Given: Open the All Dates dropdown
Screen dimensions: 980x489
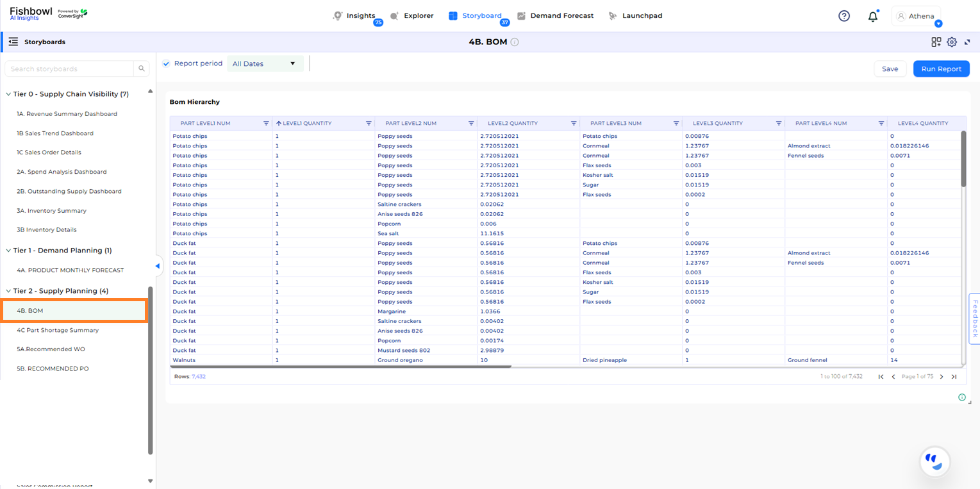Looking at the screenshot, I should (265, 63).
